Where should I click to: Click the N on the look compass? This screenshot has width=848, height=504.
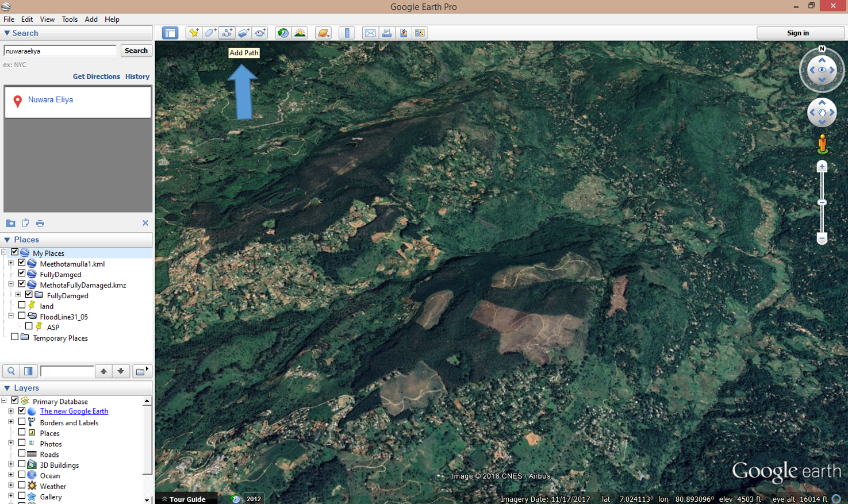coord(822,49)
